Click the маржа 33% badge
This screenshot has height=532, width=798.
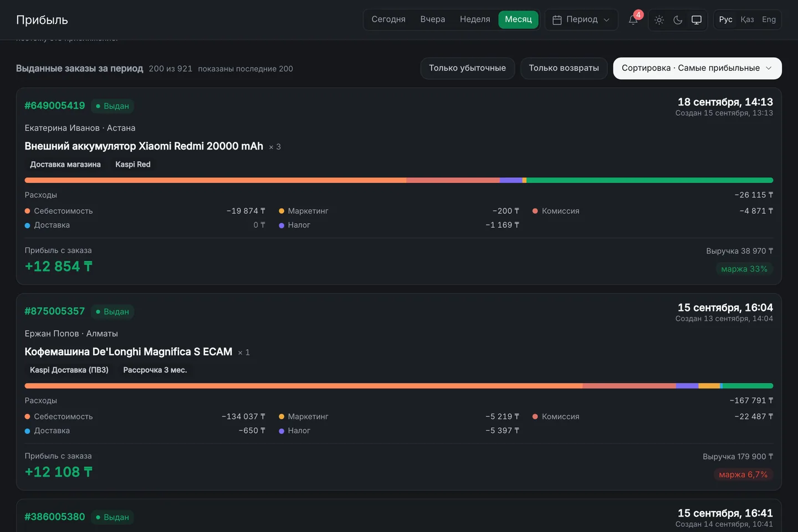[x=744, y=269]
